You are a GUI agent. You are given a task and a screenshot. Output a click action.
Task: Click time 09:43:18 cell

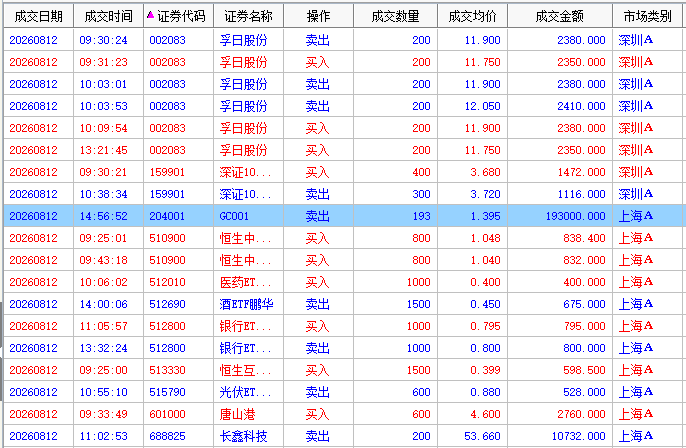tap(103, 260)
